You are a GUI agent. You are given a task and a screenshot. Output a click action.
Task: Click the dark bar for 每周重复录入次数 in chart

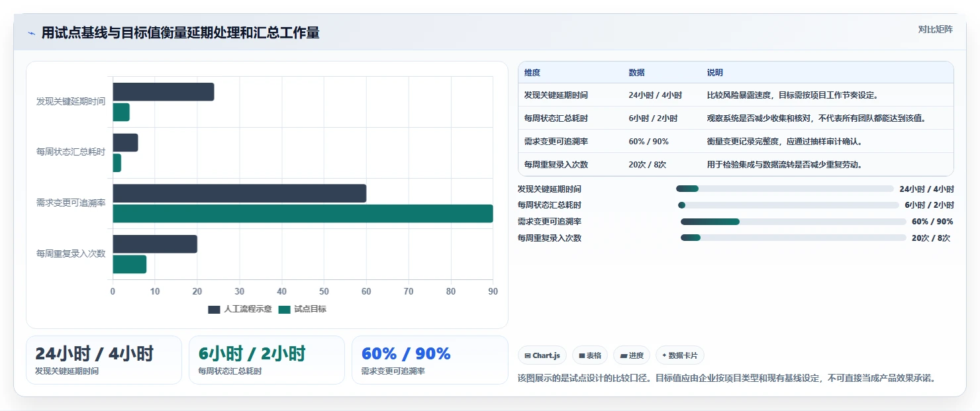pyautogui.click(x=155, y=244)
